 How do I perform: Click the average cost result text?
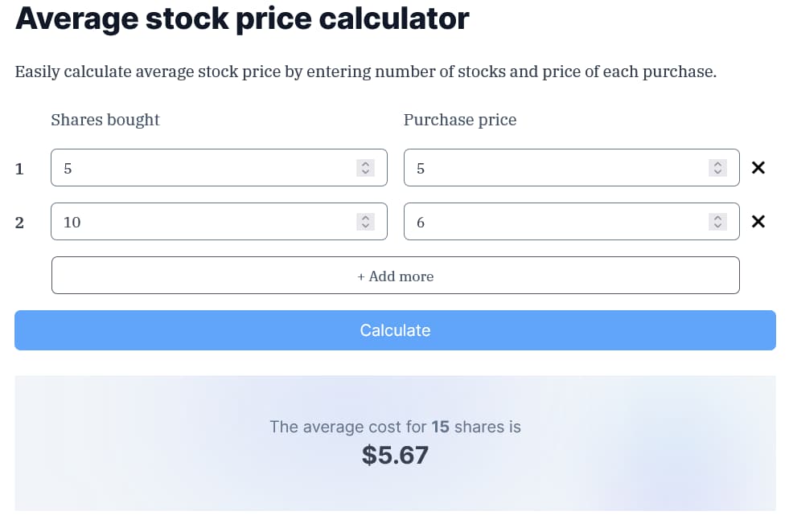click(x=395, y=427)
